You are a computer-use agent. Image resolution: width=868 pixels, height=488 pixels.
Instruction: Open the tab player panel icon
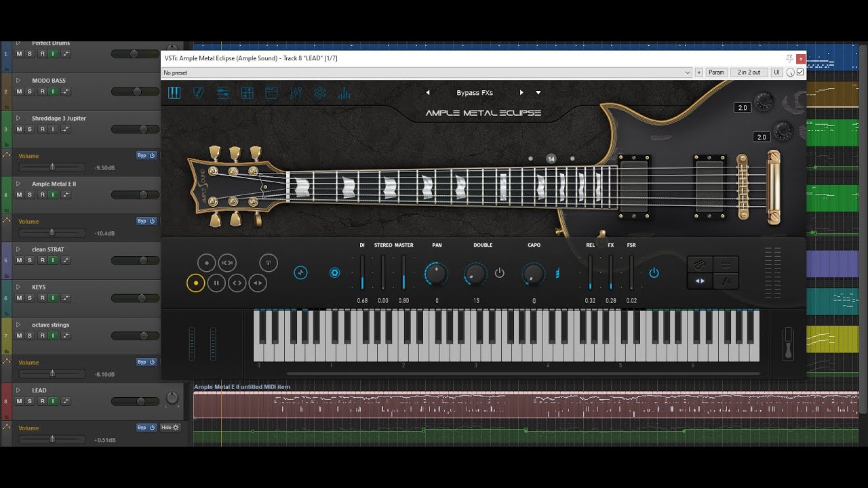point(222,94)
